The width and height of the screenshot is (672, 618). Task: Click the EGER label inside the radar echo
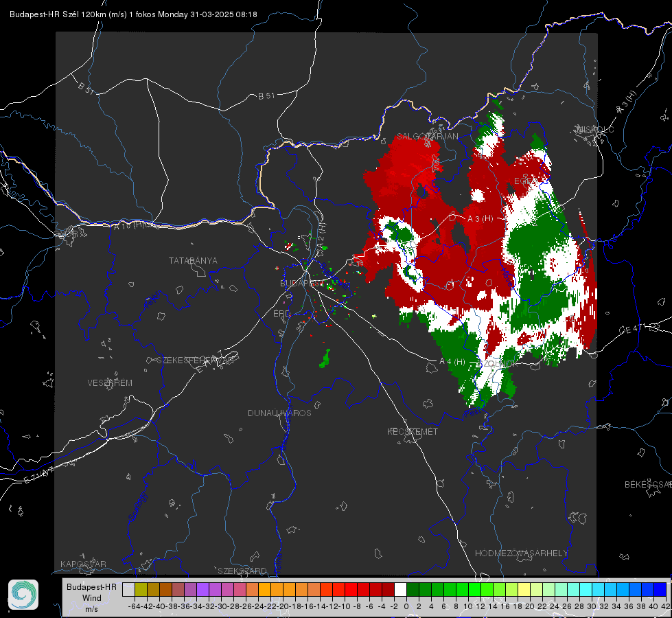[525, 181]
